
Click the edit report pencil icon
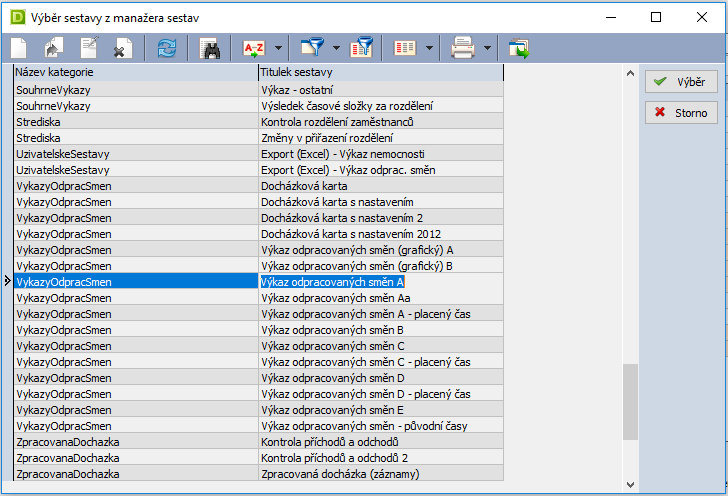(x=88, y=48)
